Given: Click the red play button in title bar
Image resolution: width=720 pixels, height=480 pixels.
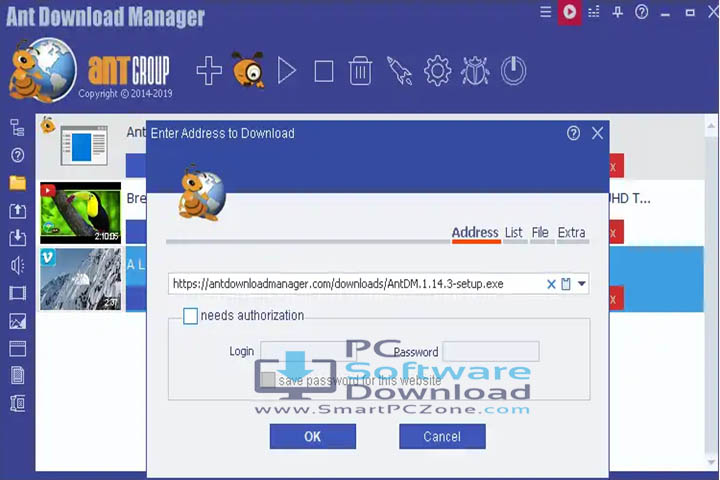Looking at the screenshot, I should point(569,12).
